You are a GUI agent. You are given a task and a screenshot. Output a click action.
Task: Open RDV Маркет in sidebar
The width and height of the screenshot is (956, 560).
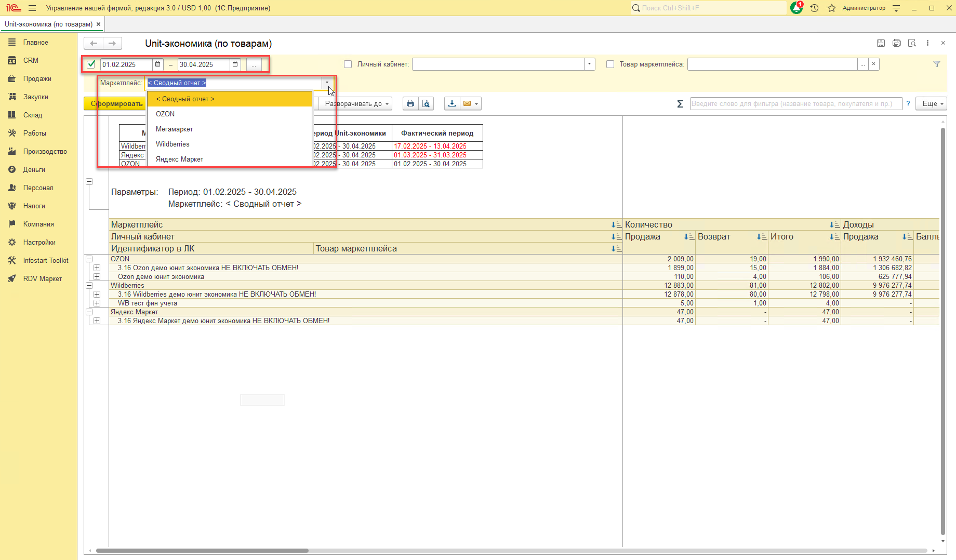[x=43, y=278]
